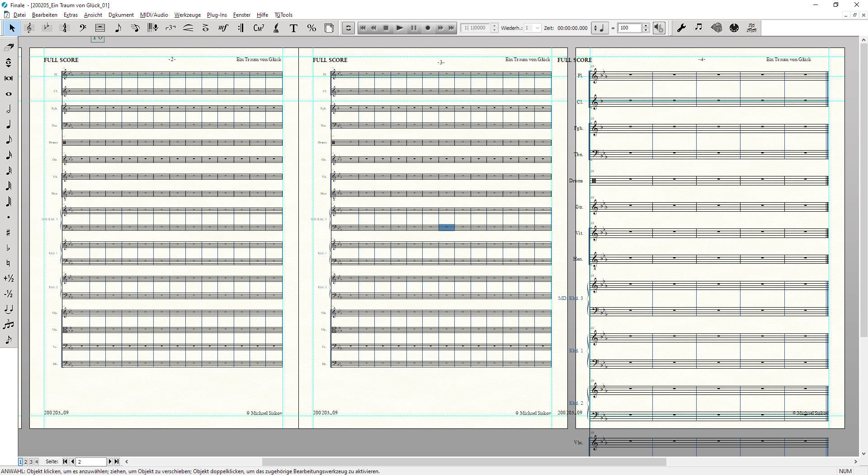Activate the Text tool (T icon)
This screenshot has width=868, height=475.
293,28
